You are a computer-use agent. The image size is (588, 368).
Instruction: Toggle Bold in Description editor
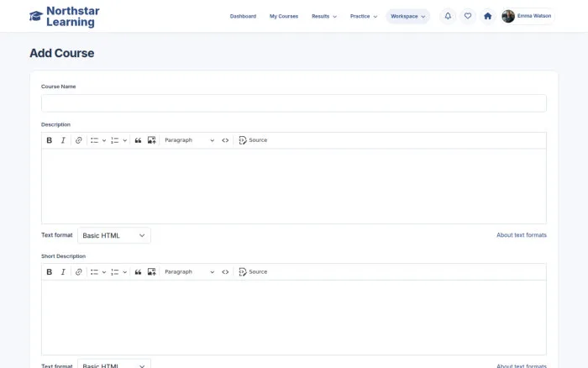pyautogui.click(x=49, y=140)
